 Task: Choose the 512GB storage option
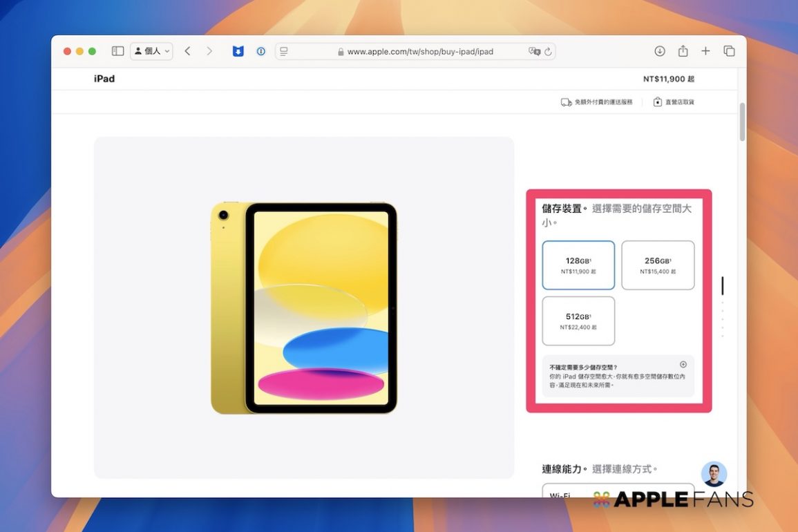[578, 321]
